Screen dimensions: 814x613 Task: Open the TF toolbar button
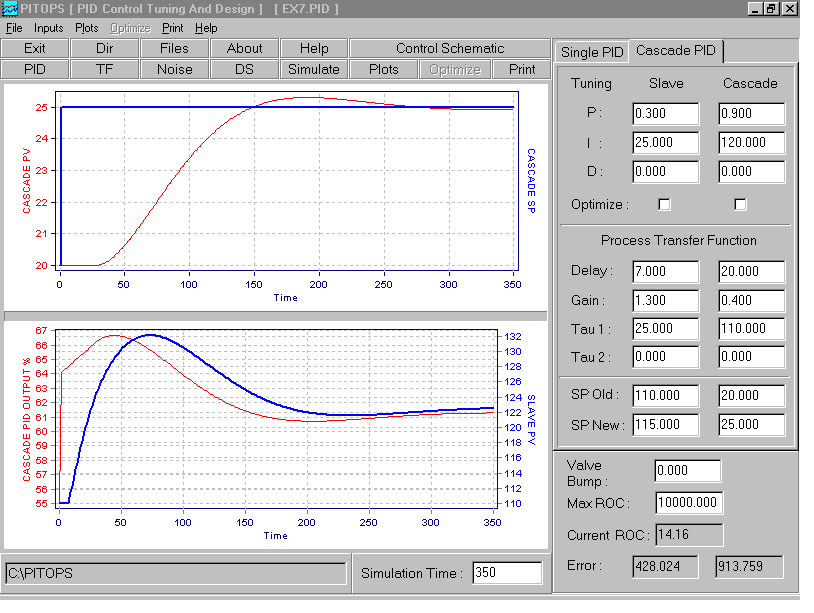pos(105,70)
